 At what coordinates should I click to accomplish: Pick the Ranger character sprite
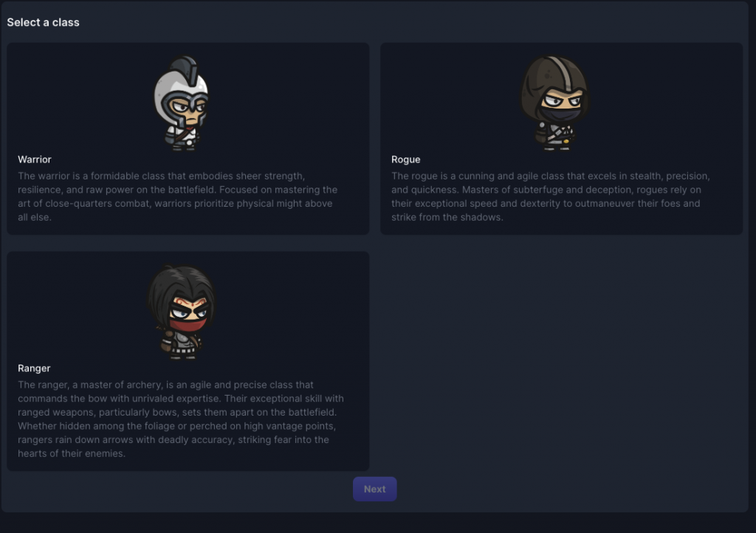182,312
